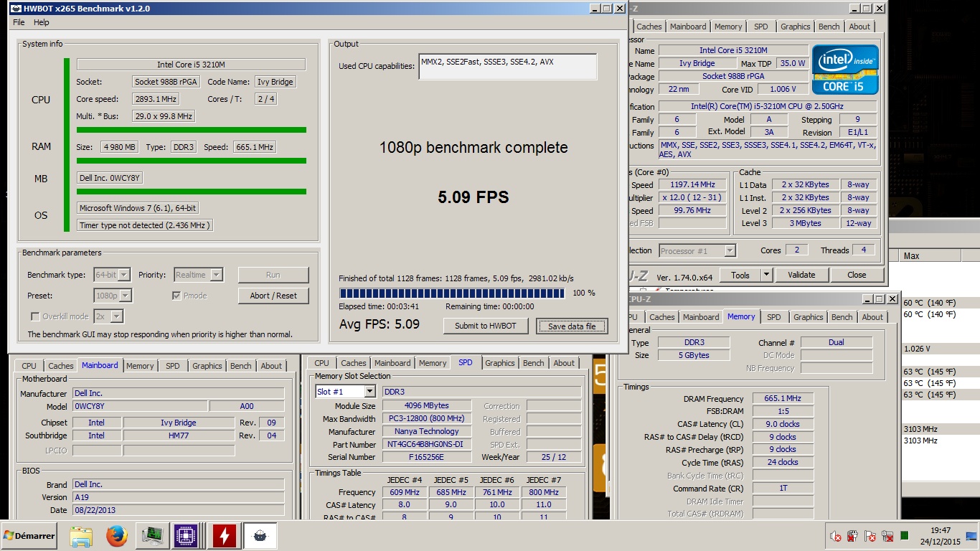Viewport: 980px width, 551px height.
Task: Click the 5.09 FPS result text
Action: pyautogui.click(x=473, y=197)
